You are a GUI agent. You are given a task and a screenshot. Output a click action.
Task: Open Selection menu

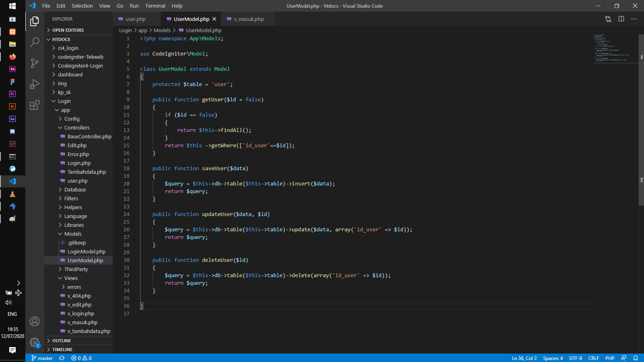click(x=82, y=6)
